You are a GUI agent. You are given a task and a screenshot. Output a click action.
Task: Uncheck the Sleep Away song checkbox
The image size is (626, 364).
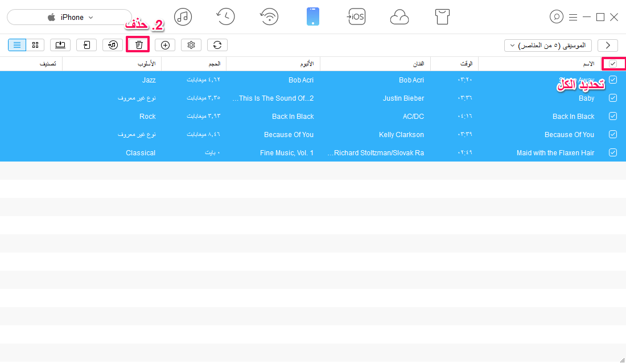tap(613, 80)
